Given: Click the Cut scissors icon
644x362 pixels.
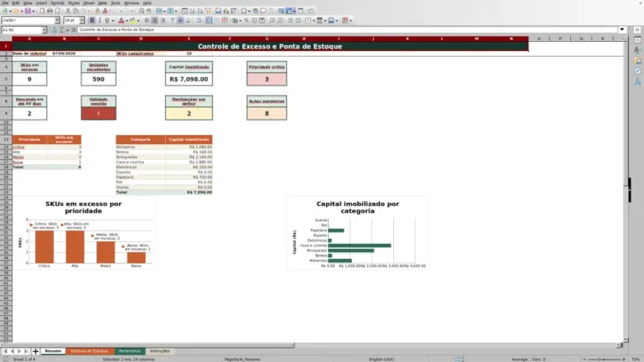Looking at the screenshot, I should tap(68, 11).
